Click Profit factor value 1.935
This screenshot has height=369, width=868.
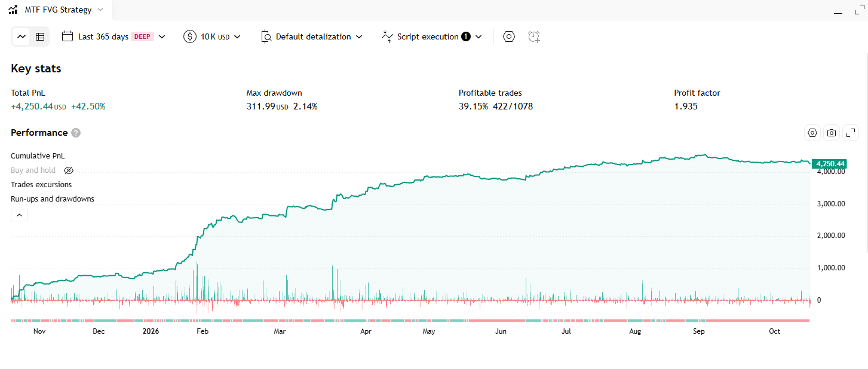click(686, 106)
